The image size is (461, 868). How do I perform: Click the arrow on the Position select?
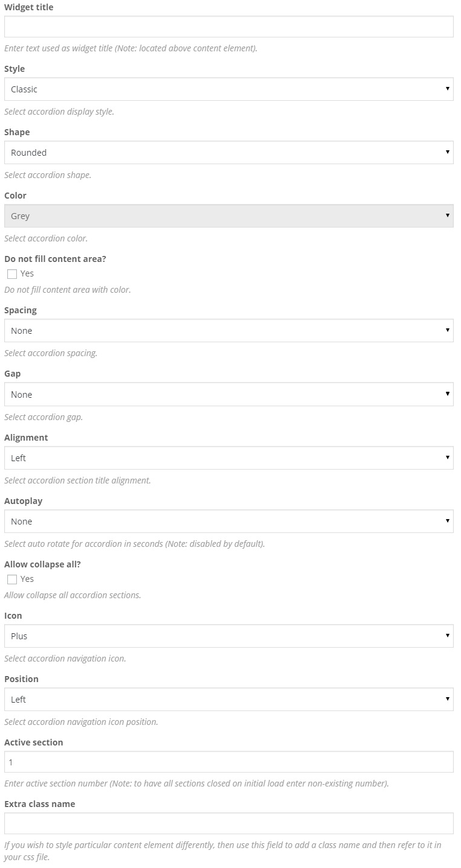point(447,699)
